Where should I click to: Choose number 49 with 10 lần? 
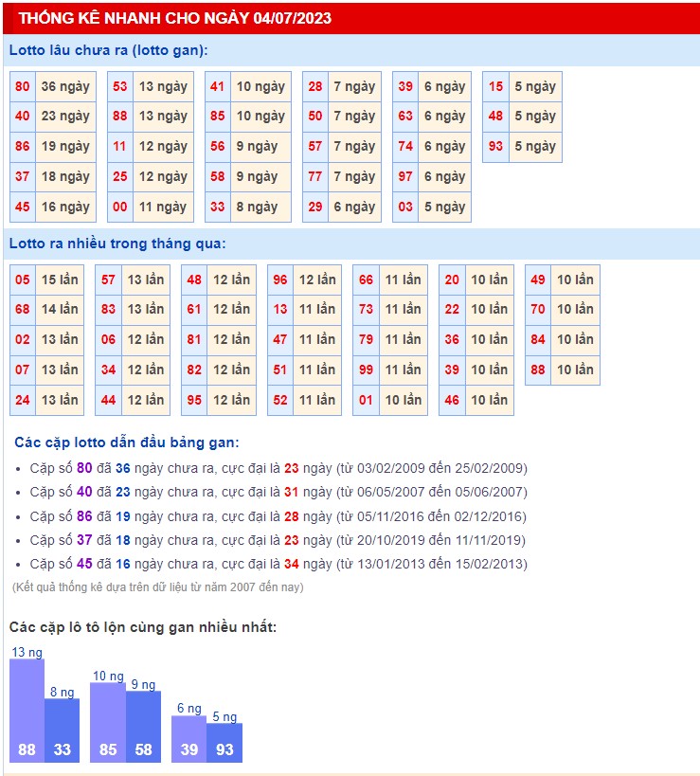538,280
